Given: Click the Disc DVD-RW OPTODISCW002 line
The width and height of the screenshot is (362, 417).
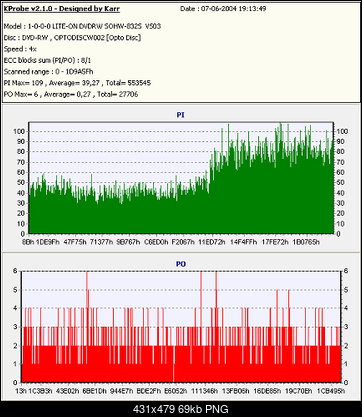Looking at the screenshot, I should (x=72, y=38).
